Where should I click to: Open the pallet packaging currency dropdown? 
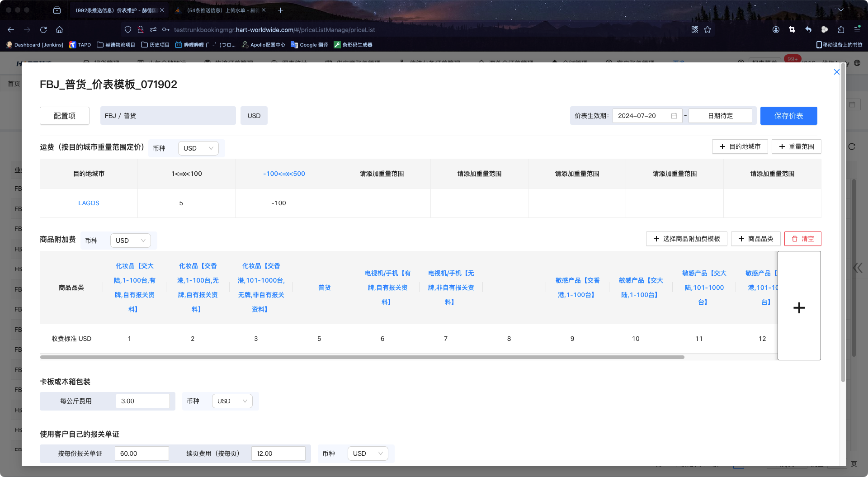point(232,401)
